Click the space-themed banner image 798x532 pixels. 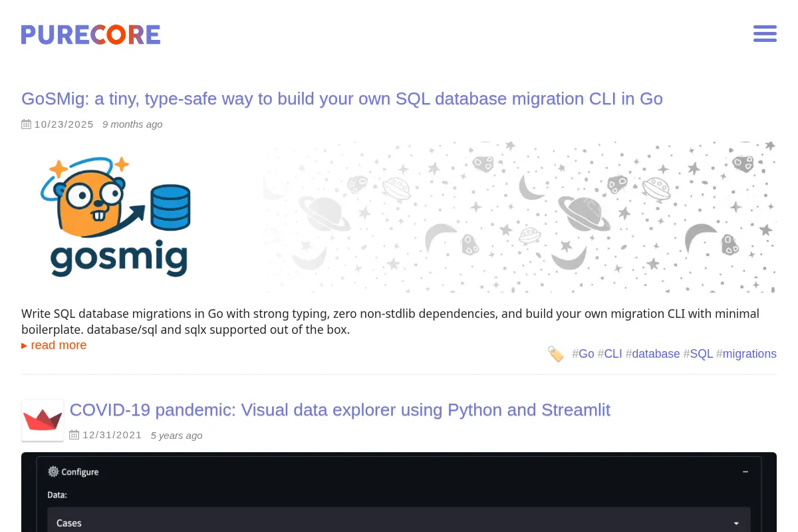(x=519, y=217)
